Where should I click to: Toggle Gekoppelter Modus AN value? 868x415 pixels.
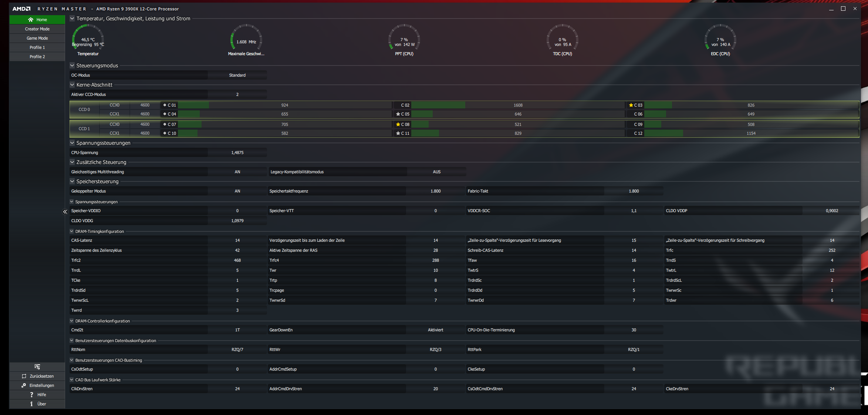tap(237, 191)
